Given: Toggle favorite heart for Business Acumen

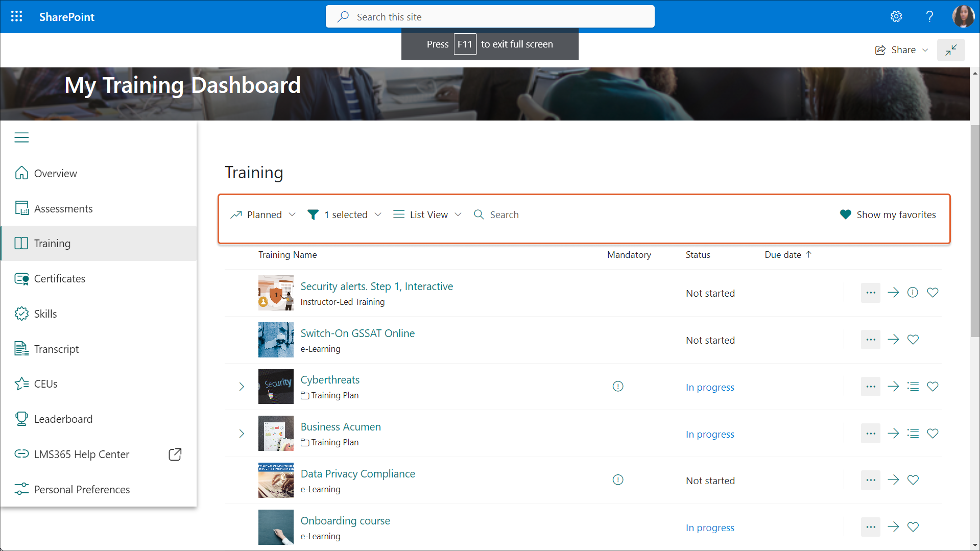Looking at the screenshot, I should coord(933,434).
